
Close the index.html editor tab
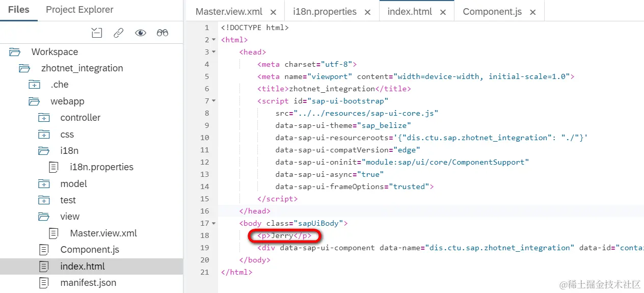tap(443, 12)
